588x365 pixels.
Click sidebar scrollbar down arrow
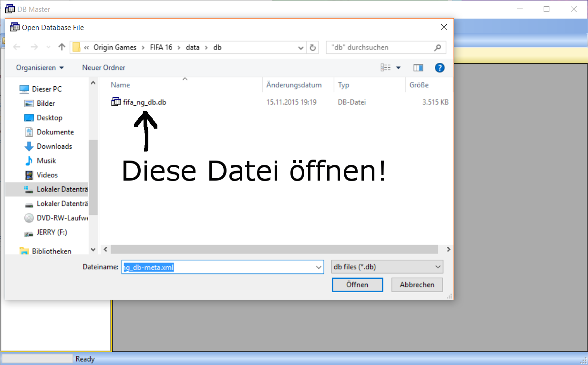point(93,249)
